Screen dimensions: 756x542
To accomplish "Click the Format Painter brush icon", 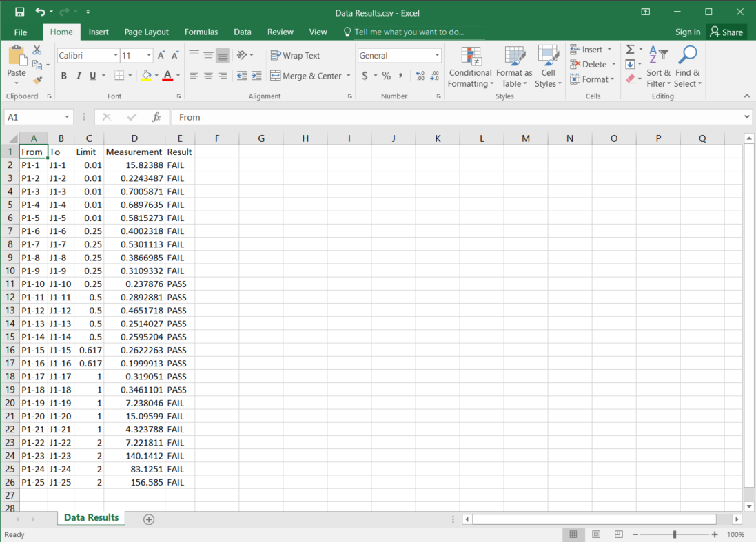I will pos(37,80).
